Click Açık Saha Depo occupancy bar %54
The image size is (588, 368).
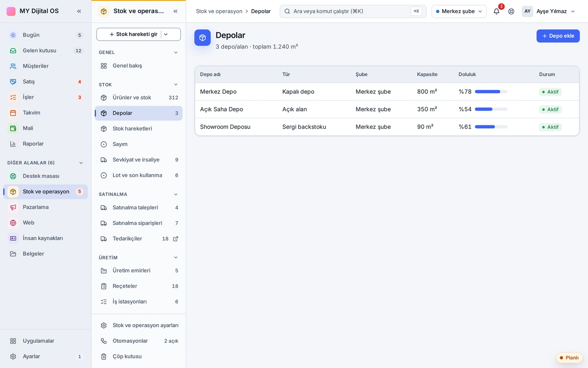491,109
